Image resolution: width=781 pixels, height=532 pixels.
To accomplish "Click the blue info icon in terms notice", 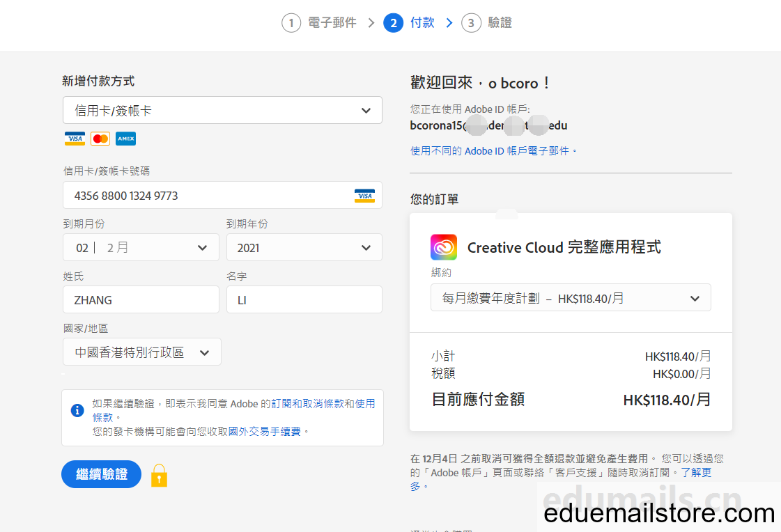I will [x=77, y=411].
